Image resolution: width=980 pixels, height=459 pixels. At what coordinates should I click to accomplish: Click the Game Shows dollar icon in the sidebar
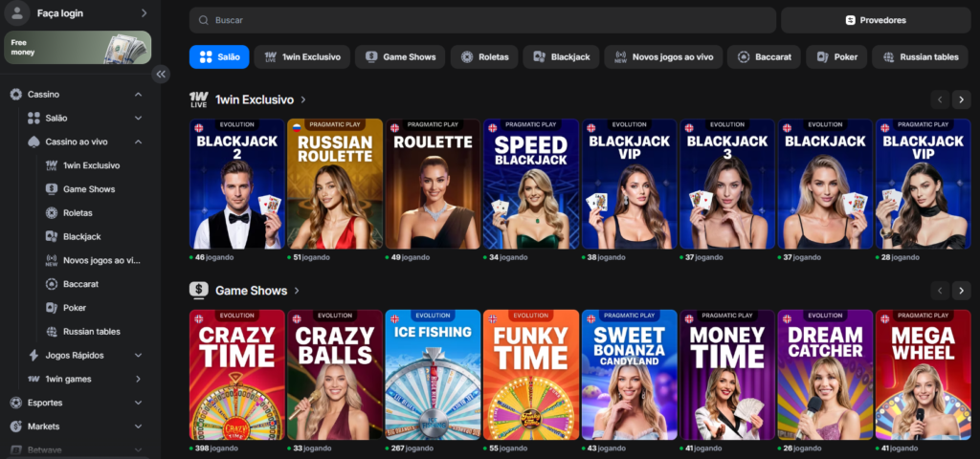pyautogui.click(x=52, y=189)
